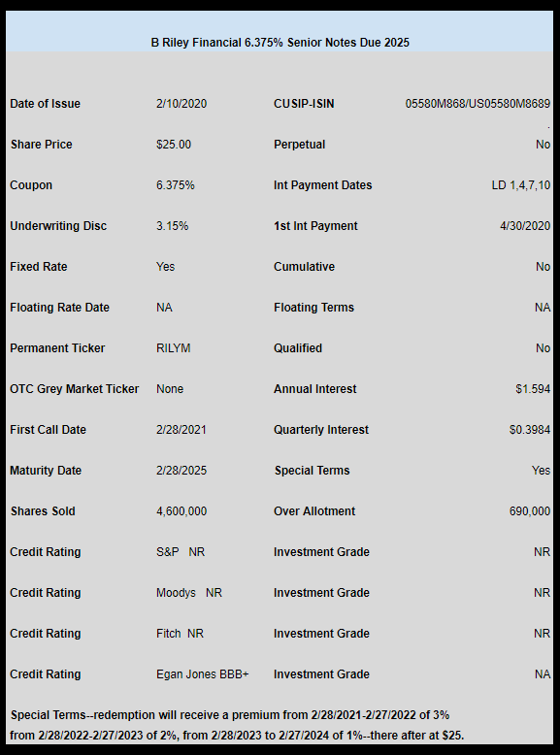Click the Quarterly Interest value $0.3984
560x755 pixels.
pos(530,430)
